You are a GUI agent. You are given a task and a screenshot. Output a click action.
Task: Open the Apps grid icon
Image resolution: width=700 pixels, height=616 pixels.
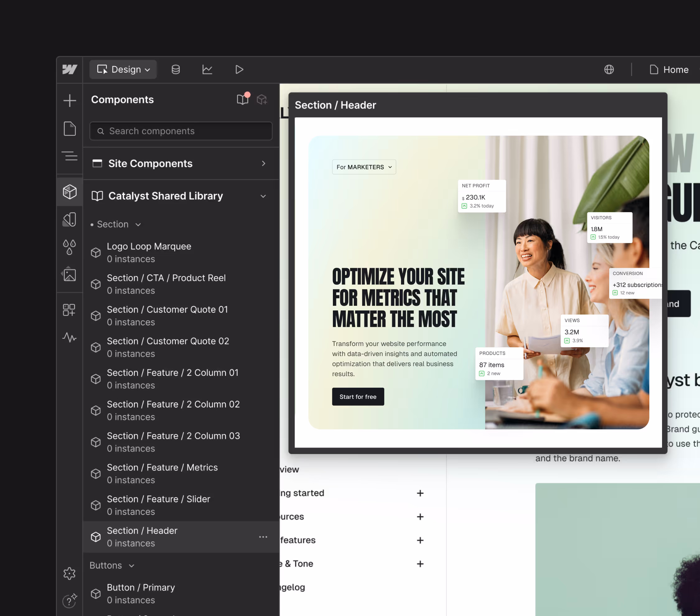click(69, 310)
